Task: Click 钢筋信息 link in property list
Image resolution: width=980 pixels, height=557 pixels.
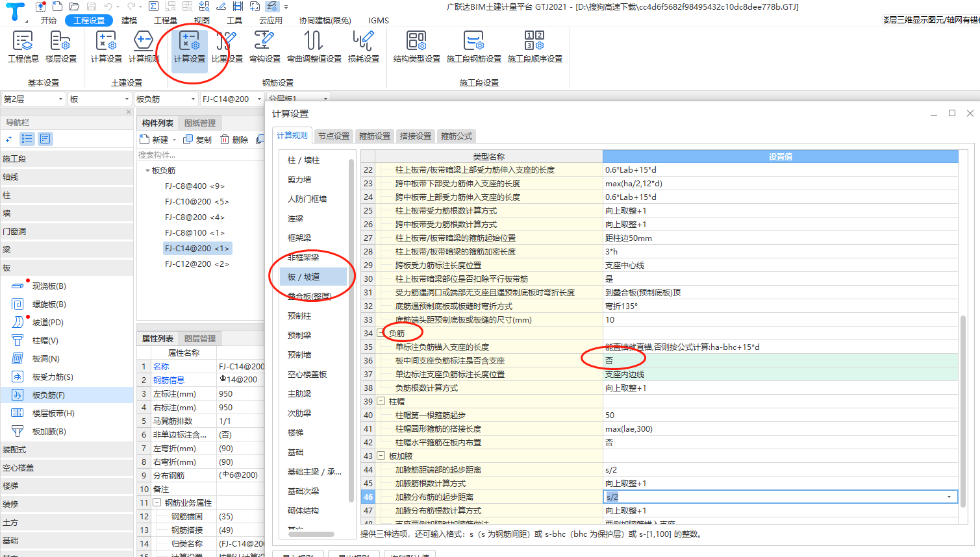Action: click(x=169, y=380)
